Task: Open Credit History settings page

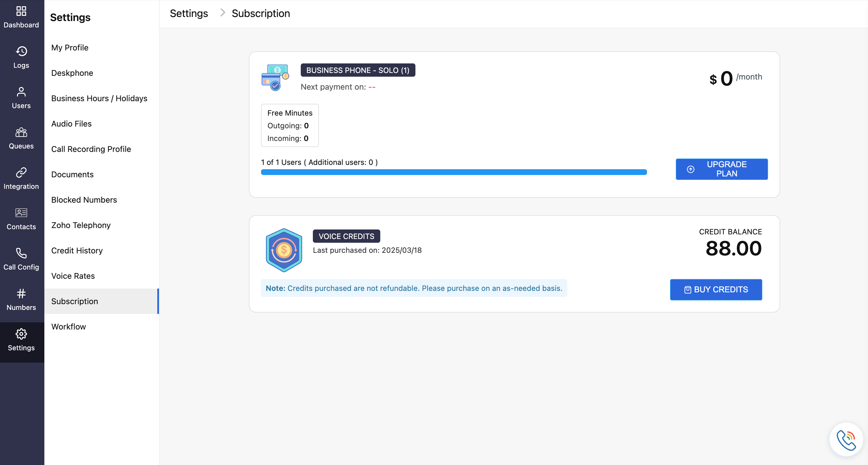Action: tap(77, 251)
